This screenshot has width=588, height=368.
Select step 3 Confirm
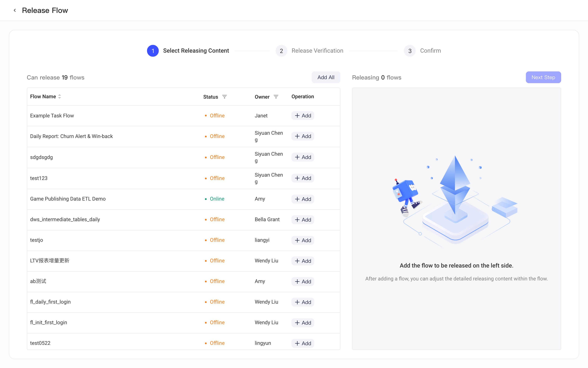(x=423, y=51)
